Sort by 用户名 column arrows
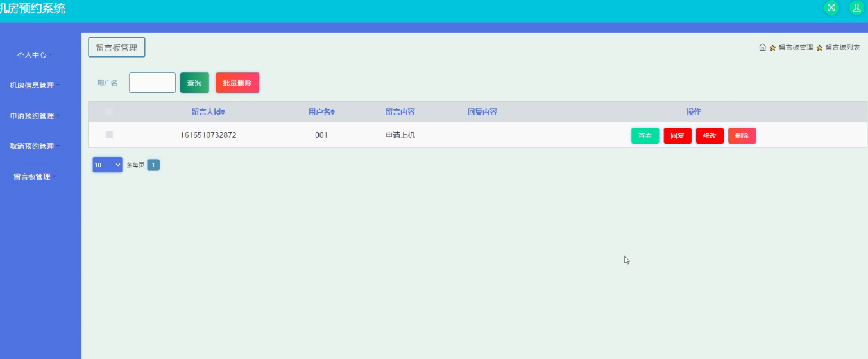This screenshot has height=359, width=868. (332, 112)
